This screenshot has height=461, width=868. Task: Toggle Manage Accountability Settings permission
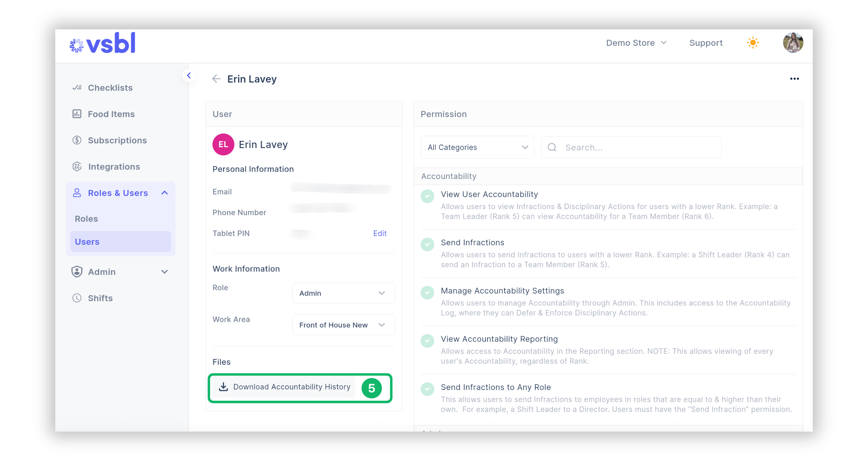(x=427, y=293)
